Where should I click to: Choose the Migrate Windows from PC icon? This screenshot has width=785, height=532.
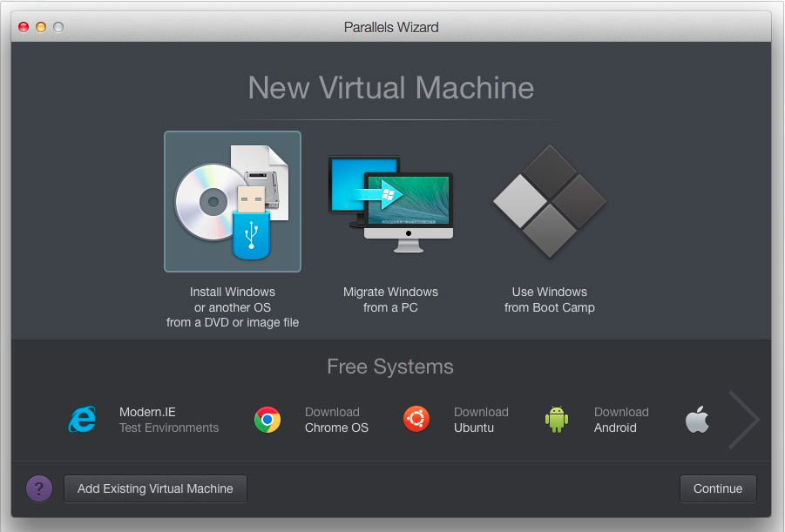(x=390, y=204)
